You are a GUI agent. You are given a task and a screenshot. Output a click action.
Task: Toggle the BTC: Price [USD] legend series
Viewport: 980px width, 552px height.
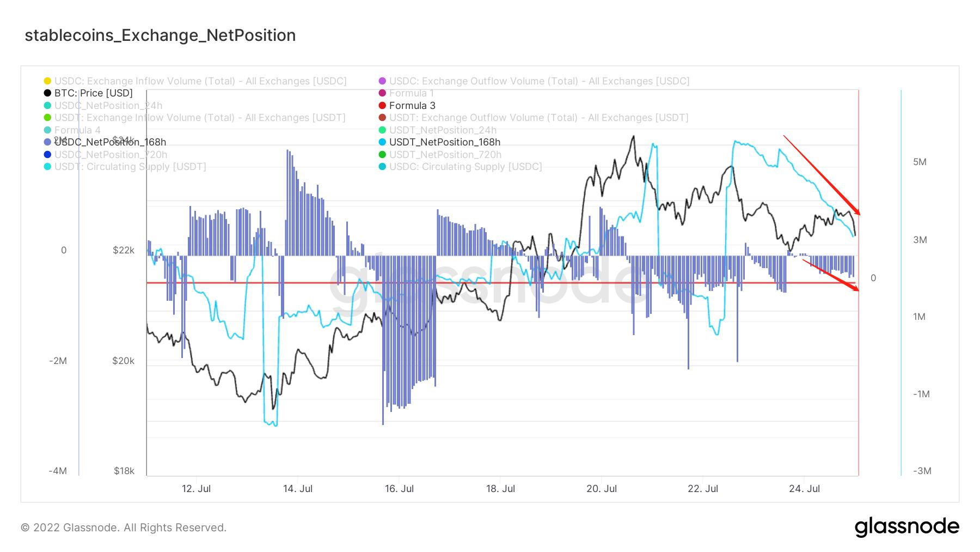click(x=93, y=93)
